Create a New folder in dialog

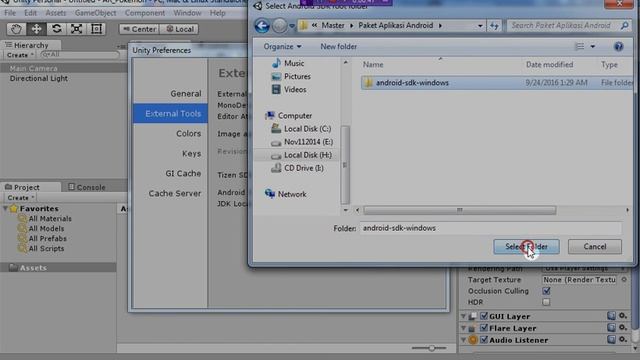pyautogui.click(x=338, y=47)
